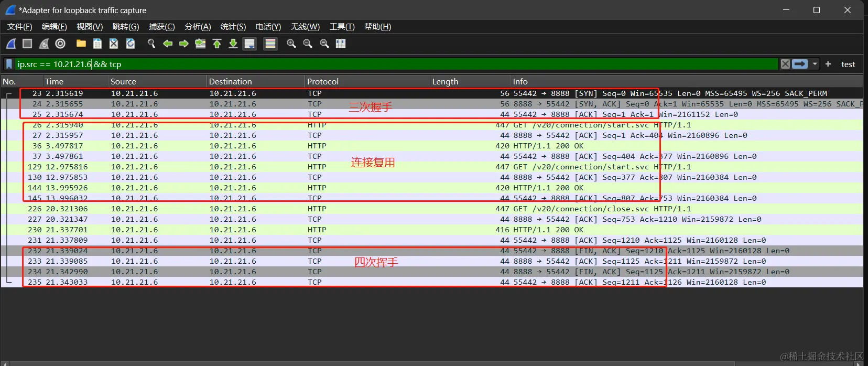Zoom out the packet text
Image resolution: width=868 pixels, height=366 pixels.
tap(308, 44)
